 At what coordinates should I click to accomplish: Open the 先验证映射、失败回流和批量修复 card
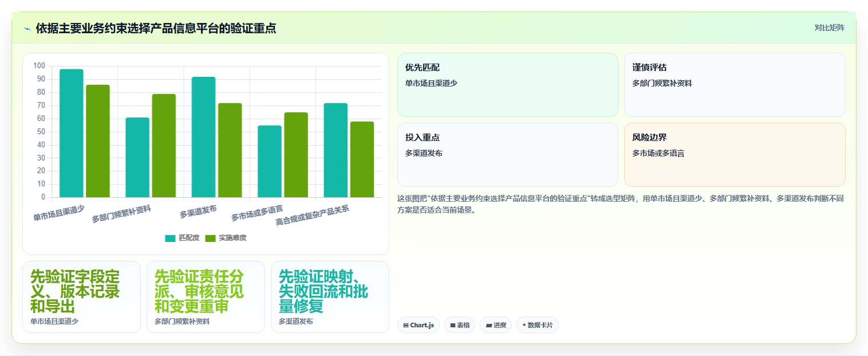pyautogui.click(x=330, y=297)
